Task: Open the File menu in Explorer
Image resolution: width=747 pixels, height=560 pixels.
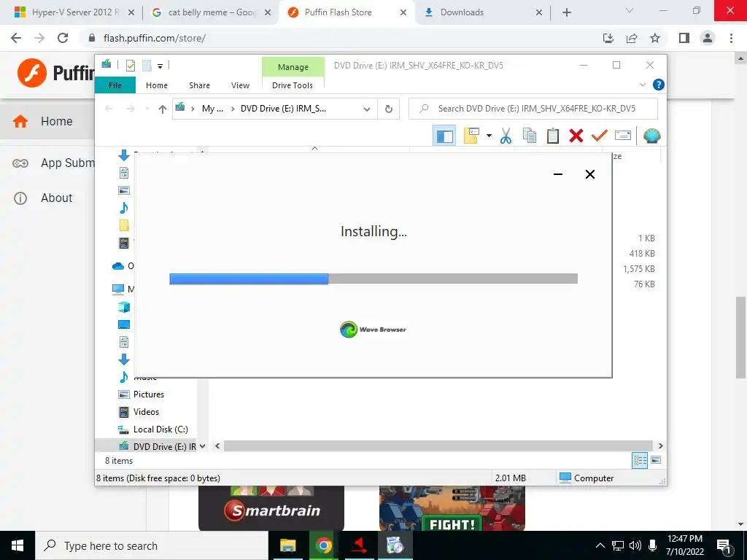Action: pos(115,85)
